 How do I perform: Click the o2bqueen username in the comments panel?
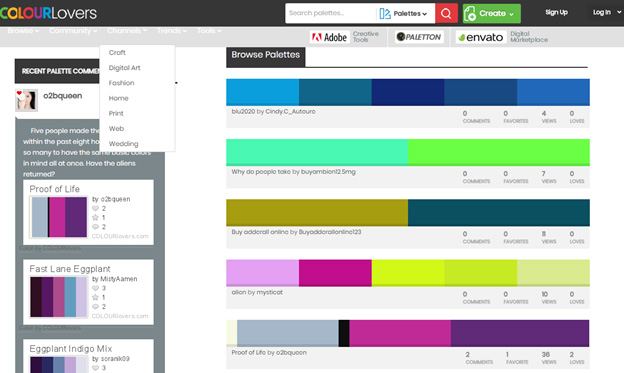62,96
